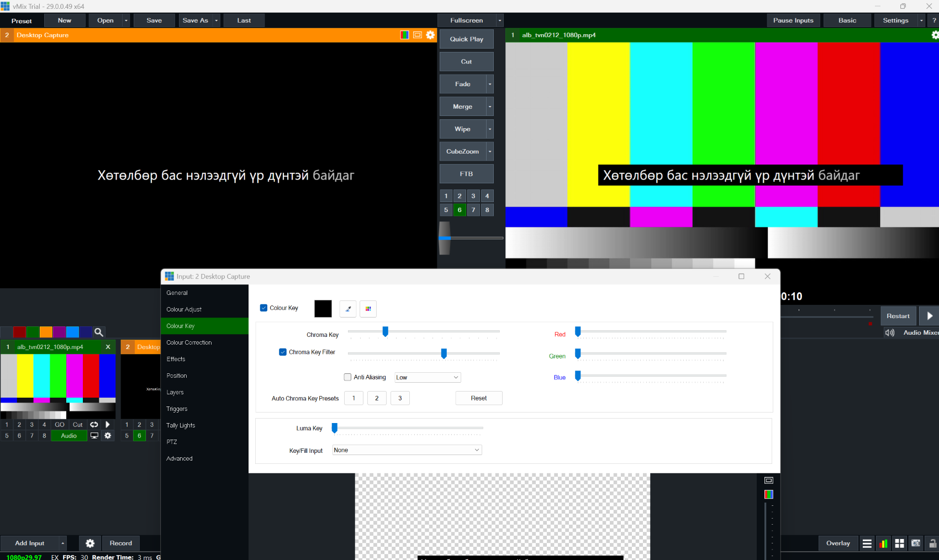Viewport: 939px width, 560px height.
Task: Open settings gear on Desktop Capture preview
Action: [430, 35]
